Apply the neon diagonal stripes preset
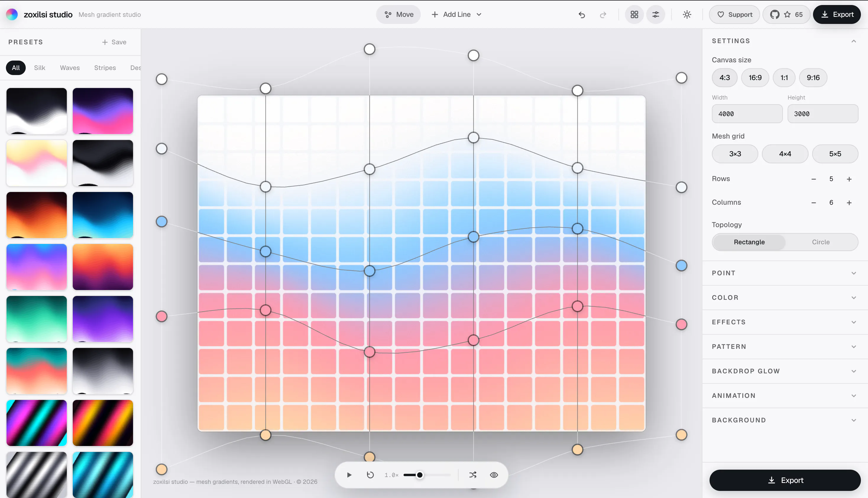This screenshot has width=868, height=498. 37,423
